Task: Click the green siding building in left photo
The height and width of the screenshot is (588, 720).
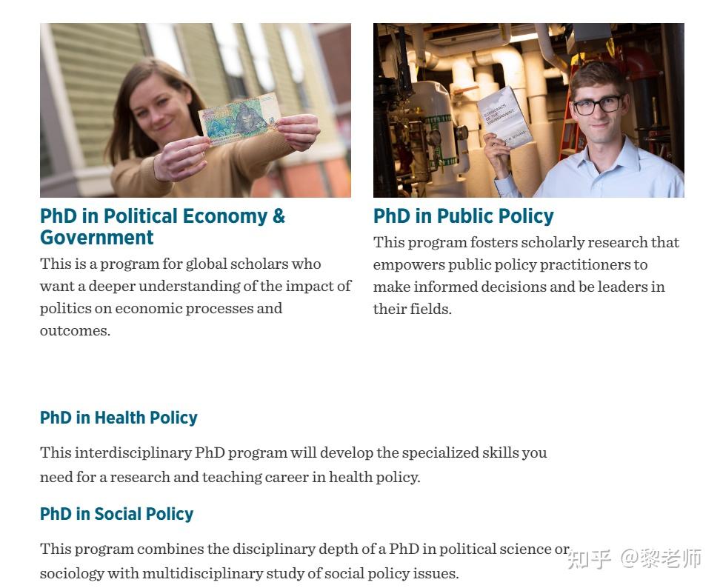Action: click(x=81, y=89)
